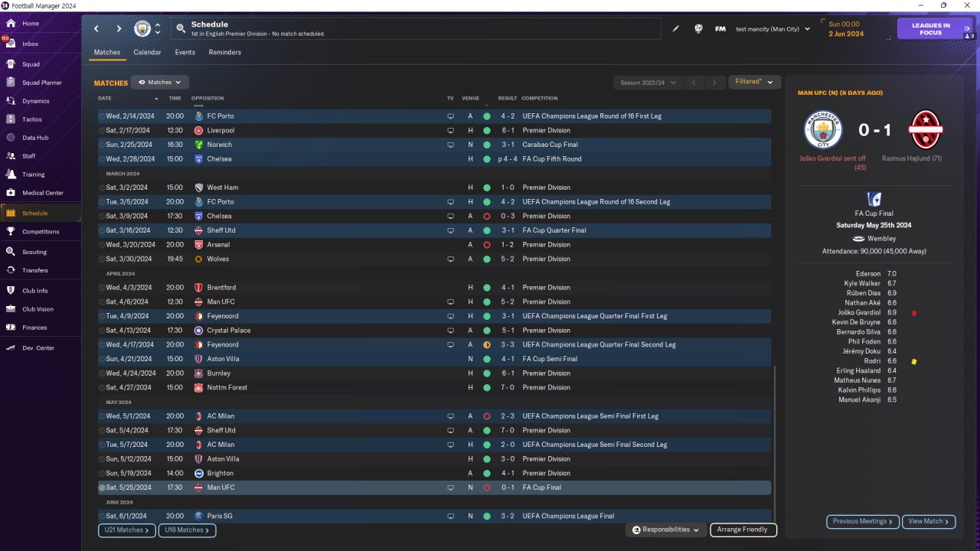Open the Responsibilities dropdown

(x=665, y=530)
